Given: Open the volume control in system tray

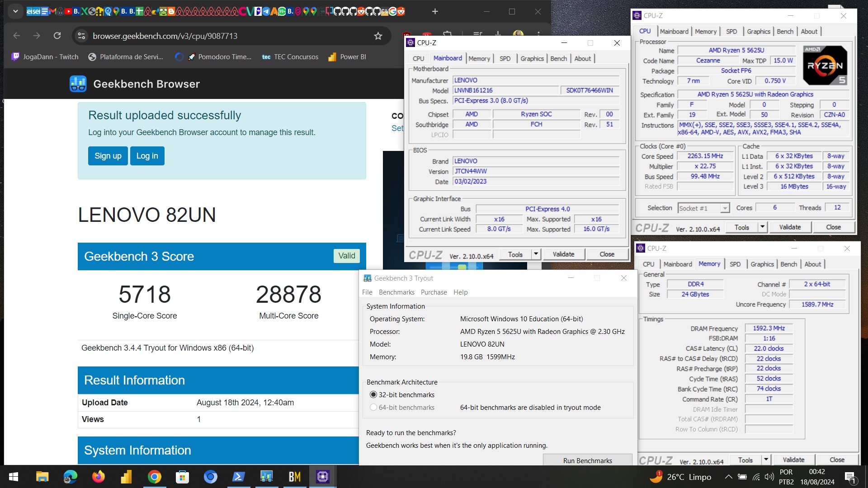Looking at the screenshot, I should tap(769, 477).
